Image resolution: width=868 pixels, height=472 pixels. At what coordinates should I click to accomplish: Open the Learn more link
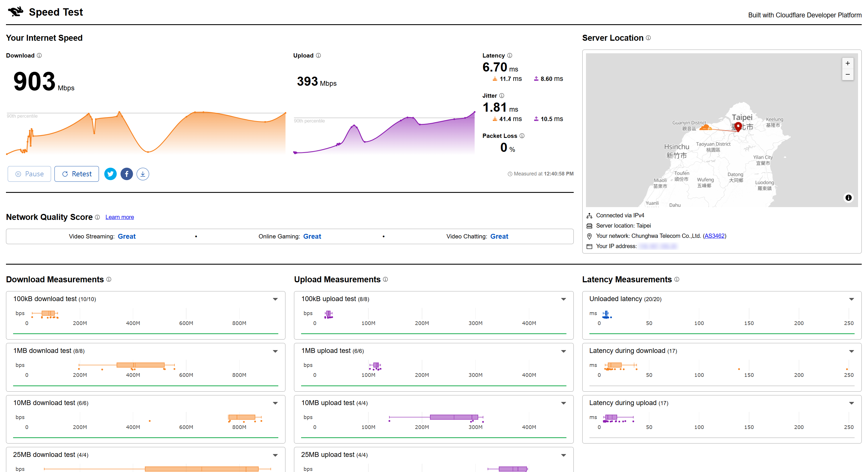tap(119, 217)
